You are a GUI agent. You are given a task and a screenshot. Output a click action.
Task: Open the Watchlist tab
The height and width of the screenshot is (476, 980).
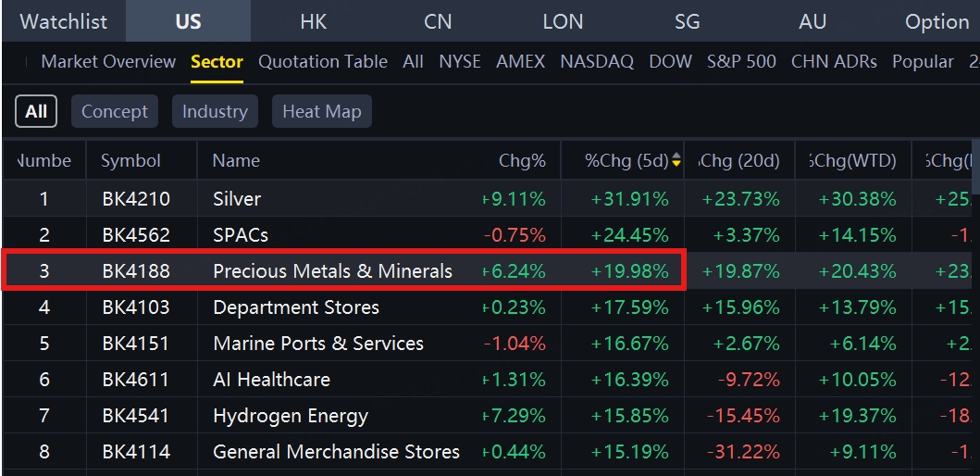64,21
